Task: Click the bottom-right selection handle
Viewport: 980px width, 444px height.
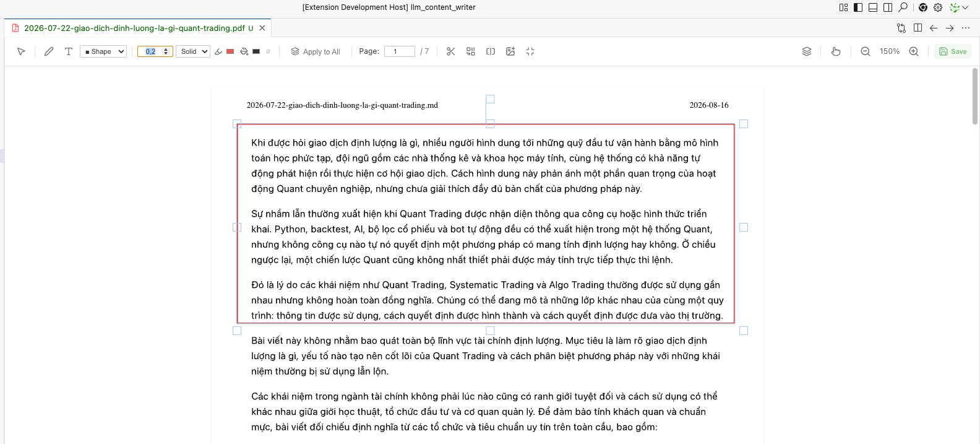Action: (x=744, y=331)
